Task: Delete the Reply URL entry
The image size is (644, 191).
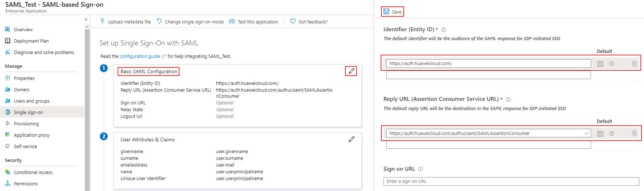Action: pyautogui.click(x=634, y=133)
